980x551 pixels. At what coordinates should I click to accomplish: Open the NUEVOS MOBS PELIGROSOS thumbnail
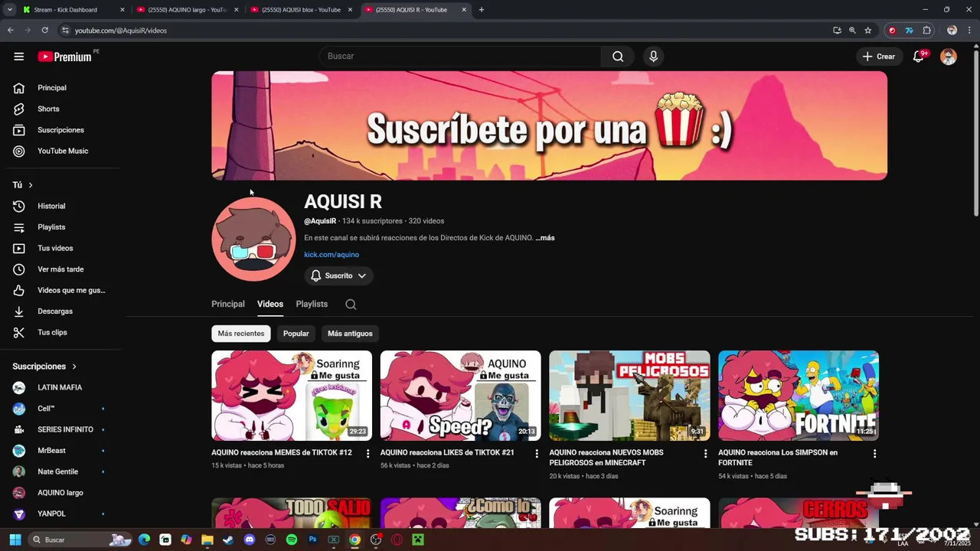[629, 396]
